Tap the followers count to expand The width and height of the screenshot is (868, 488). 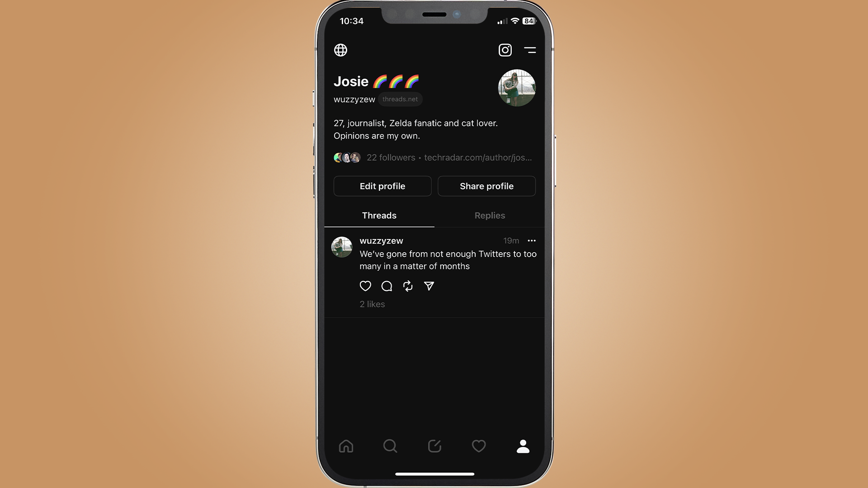pyautogui.click(x=391, y=157)
